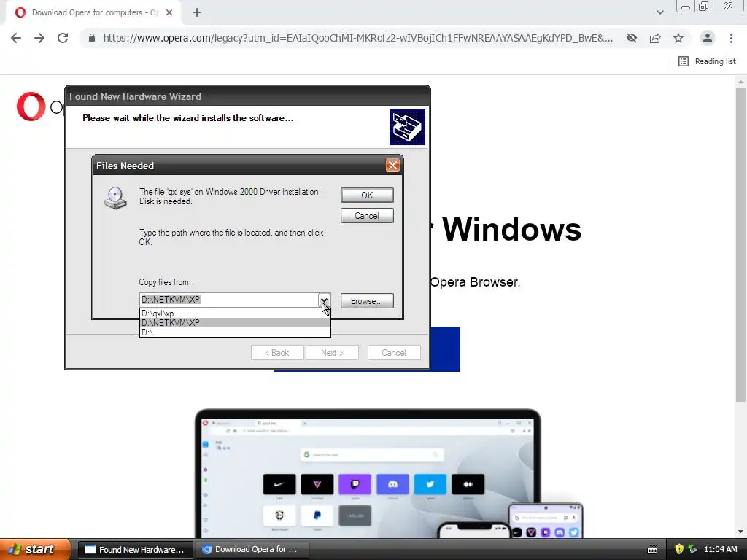Click OK in Files Needed dialog

coord(367,195)
